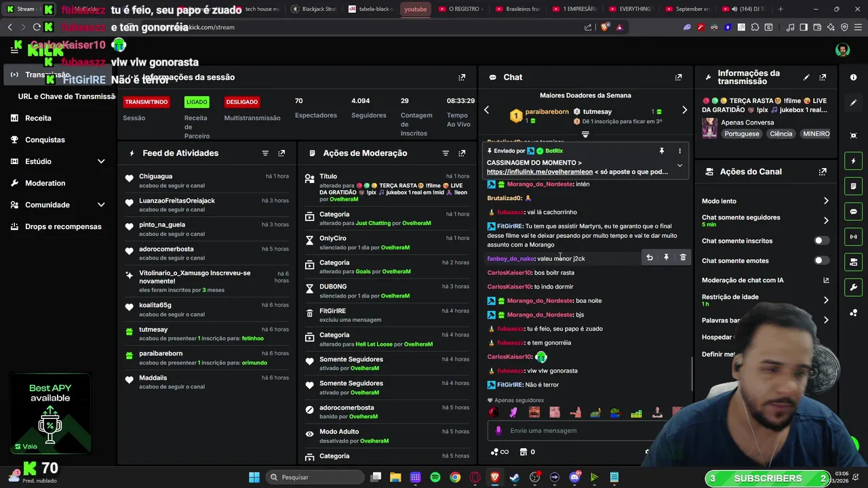
Task: Click the 4.094 Seguidores stat
Action: click(x=368, y=108)
